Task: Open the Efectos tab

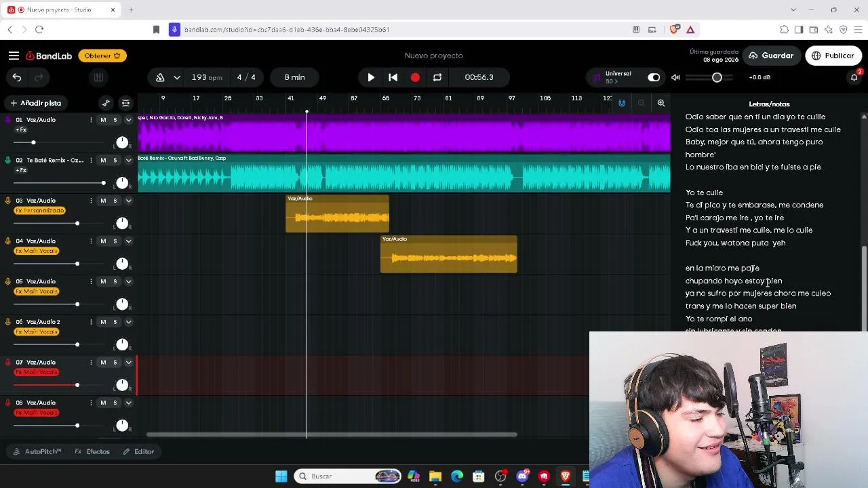Action: [92, 451]
